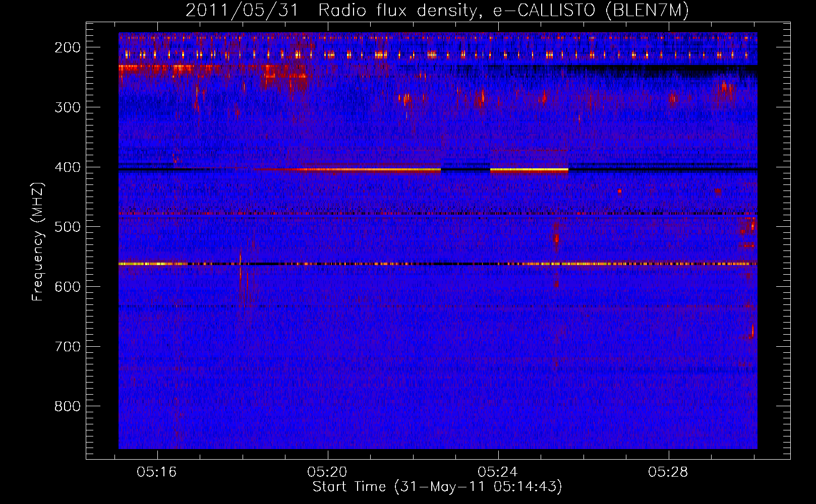
Task: Click the 05:28 time tick label
Action: (668, 472)
